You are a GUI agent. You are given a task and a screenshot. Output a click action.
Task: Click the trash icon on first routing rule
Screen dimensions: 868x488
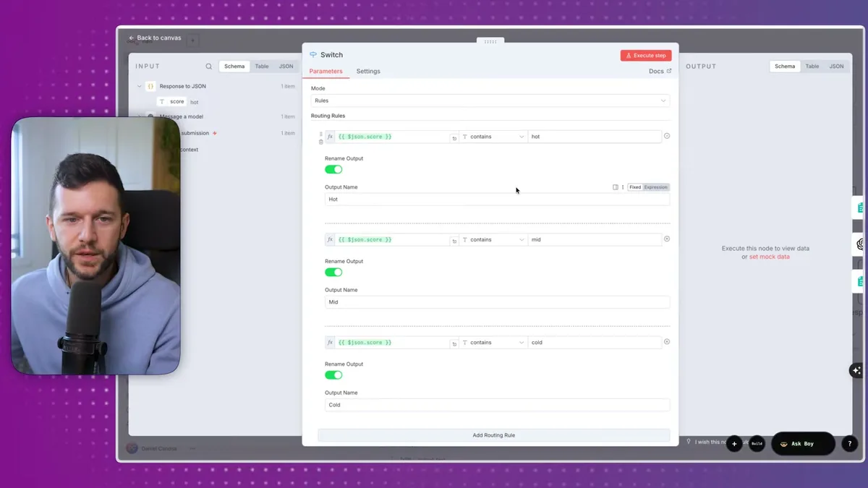321,142
